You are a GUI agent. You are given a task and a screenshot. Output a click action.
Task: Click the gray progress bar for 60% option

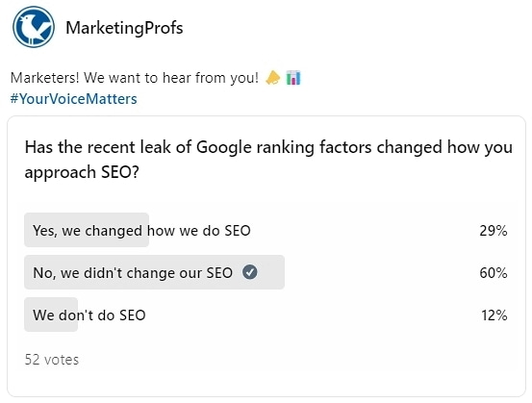[154, 272]
